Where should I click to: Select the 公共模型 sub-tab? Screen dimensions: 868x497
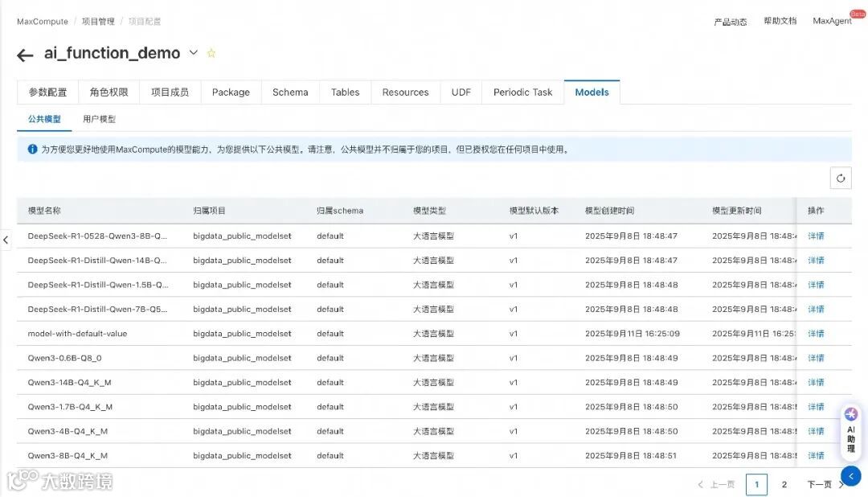click(x=44, y=118)
